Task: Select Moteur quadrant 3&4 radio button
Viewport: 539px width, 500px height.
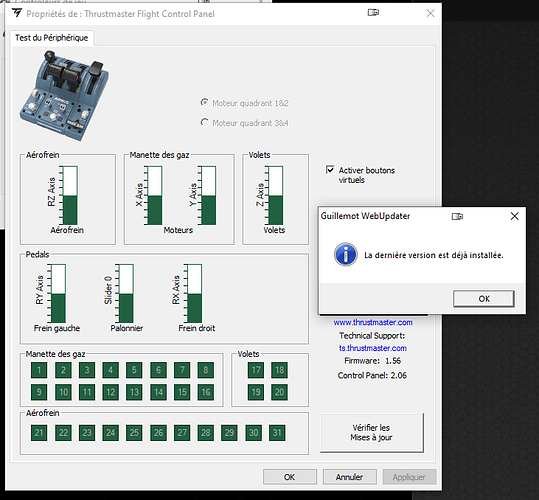Action: (x=205, y=122)
